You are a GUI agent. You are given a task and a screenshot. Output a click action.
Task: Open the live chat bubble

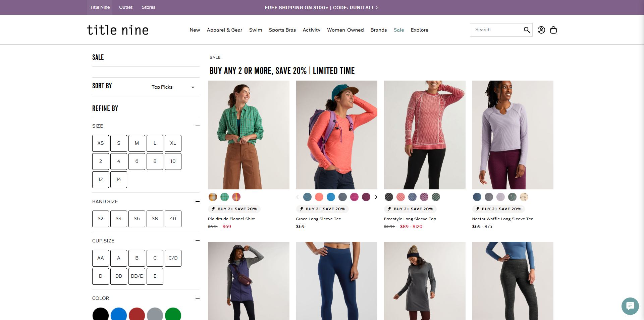(x=630, y=306)
